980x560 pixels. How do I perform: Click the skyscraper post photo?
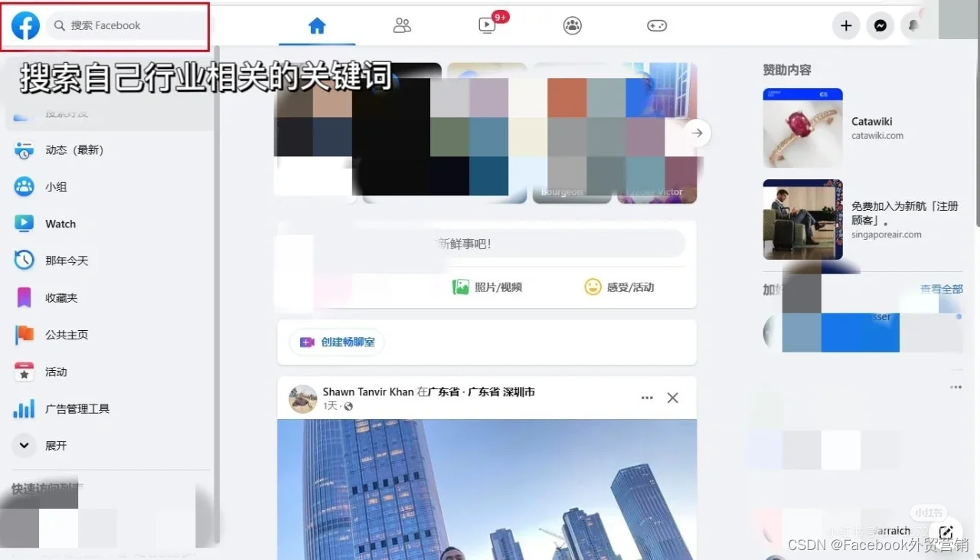[487, 489]
